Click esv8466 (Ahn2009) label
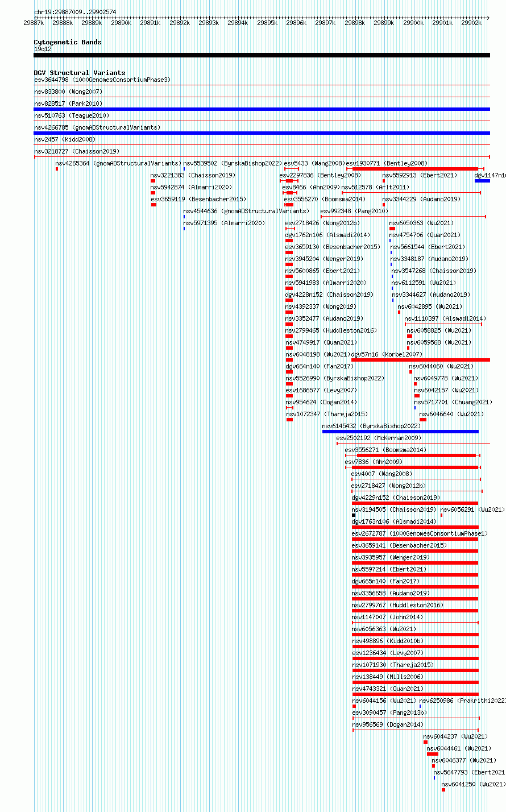Viewport: 506px width, 812px height. pos(311,187)
